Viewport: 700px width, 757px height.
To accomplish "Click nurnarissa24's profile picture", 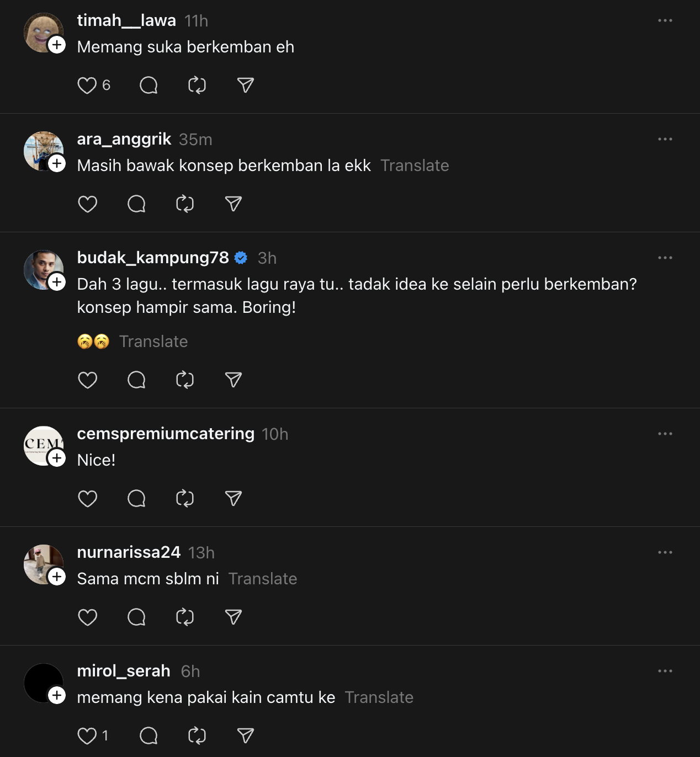I will pos(41,563).
